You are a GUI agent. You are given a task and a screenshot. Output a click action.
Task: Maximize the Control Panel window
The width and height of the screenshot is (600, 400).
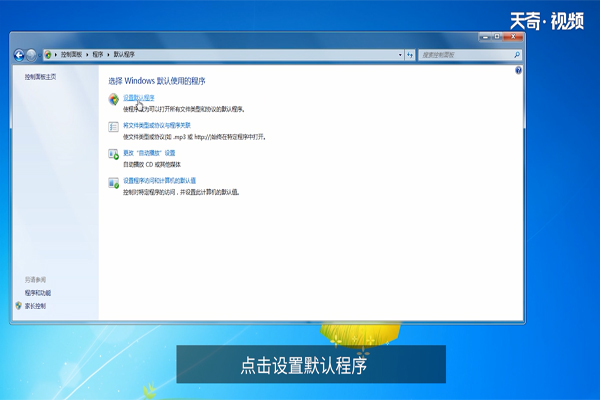pyautogui.click(x=497, y=37)
